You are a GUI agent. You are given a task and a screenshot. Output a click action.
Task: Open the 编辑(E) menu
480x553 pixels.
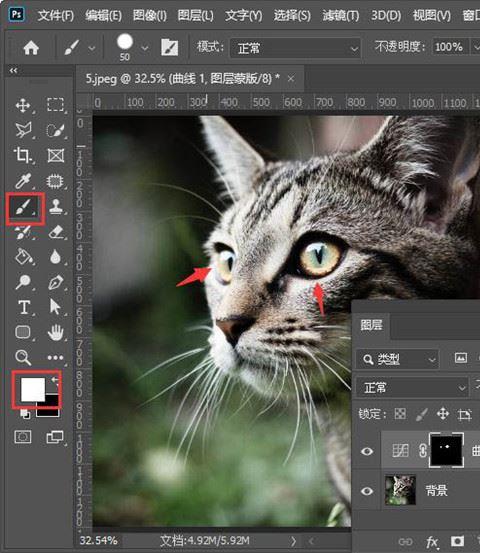coord(103,16)
